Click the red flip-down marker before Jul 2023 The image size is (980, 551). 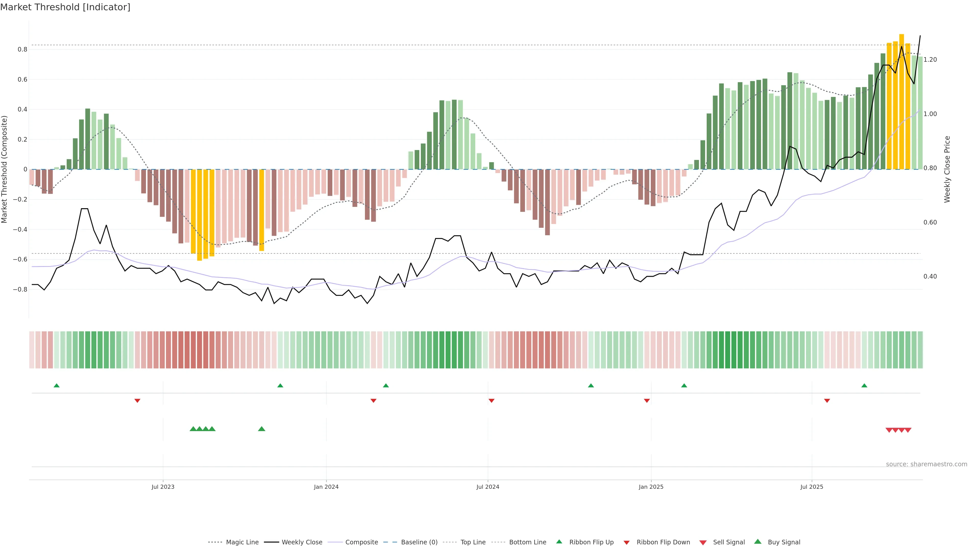[137, 401]
